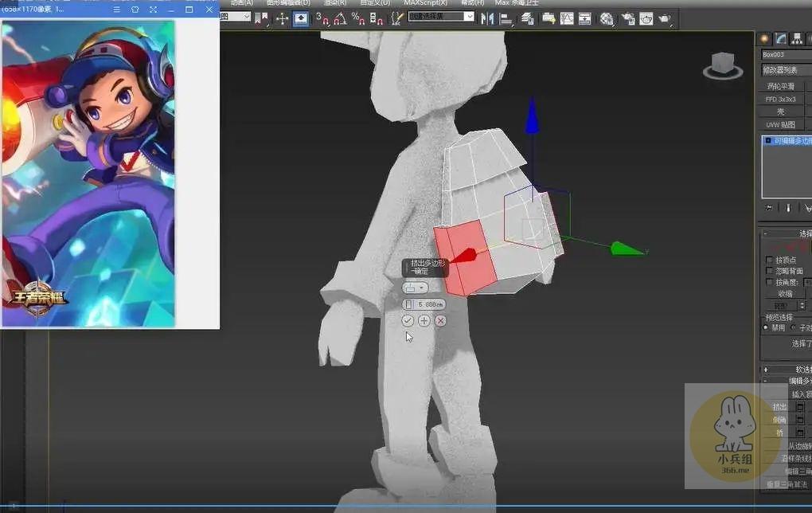This screenshot has height=513, width=812.
Task: Switch to the Hierarchy command panel tab
Action: click(x=796, y=39)
